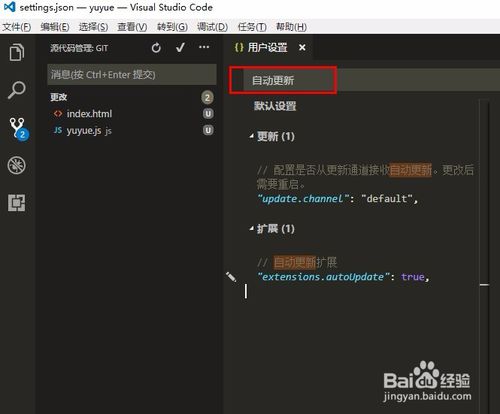Open source control more actions ellipsis
The height and width of the screenshot is (414, 500).
click(x=204, y=47)
